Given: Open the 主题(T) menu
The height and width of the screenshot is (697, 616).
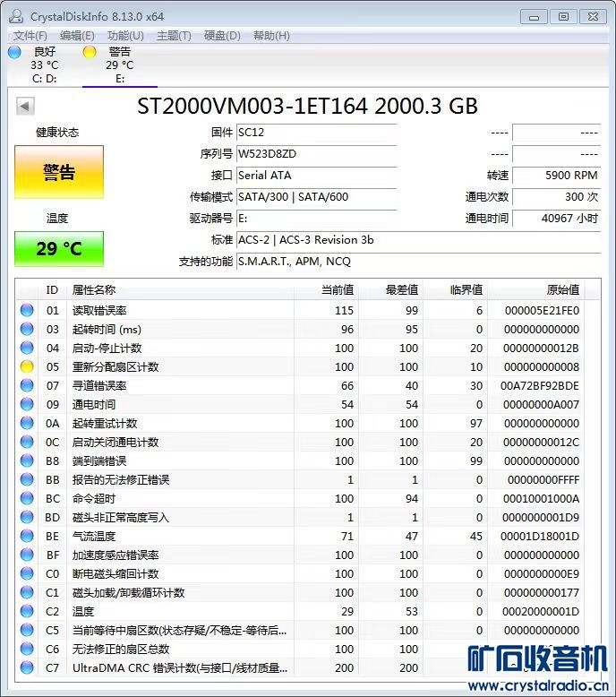Looking at the screenshot, I should coord(174,36).
